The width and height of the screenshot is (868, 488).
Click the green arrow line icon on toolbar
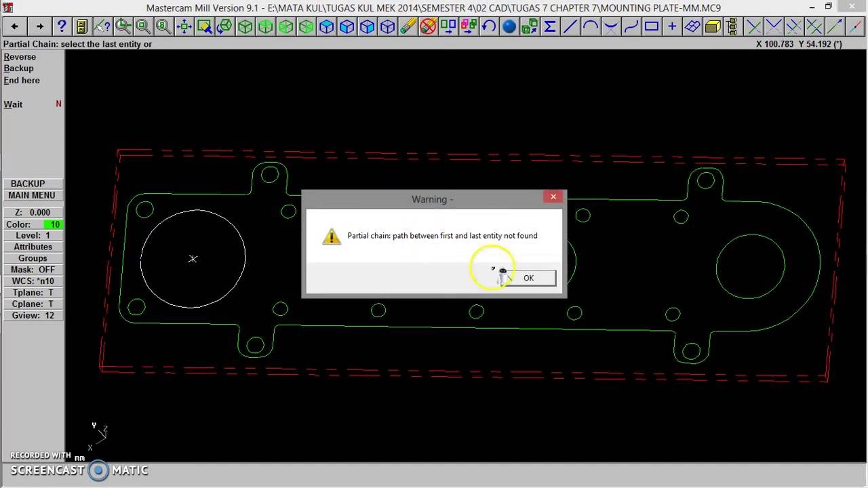(835, 26)
